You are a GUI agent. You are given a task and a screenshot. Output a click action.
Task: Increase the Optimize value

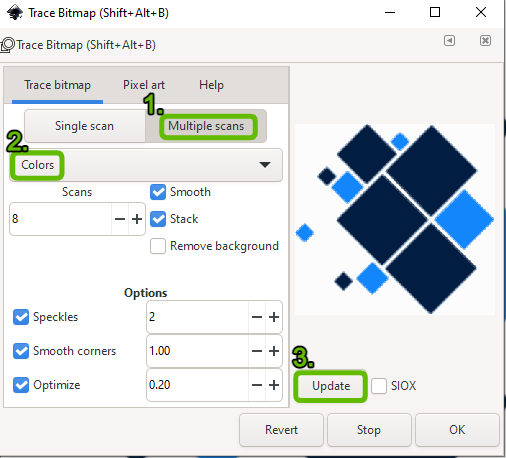[x=274, y=385]
